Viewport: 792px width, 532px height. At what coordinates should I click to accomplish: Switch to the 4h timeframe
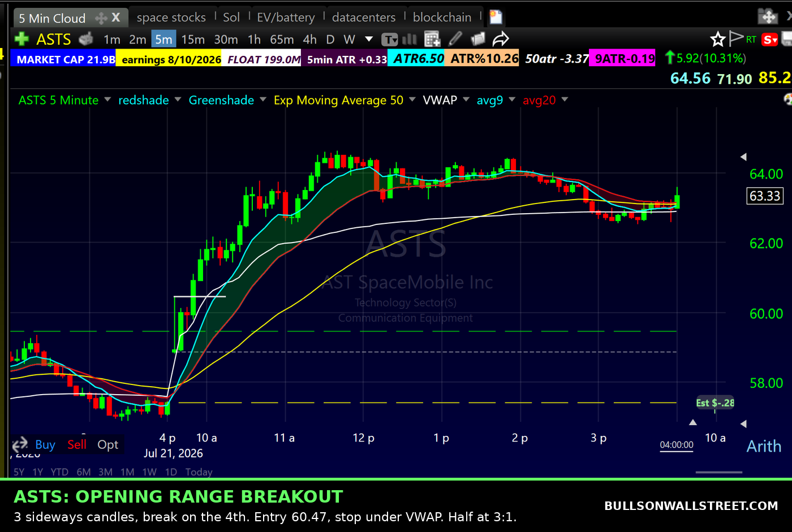tap(309, 40)
